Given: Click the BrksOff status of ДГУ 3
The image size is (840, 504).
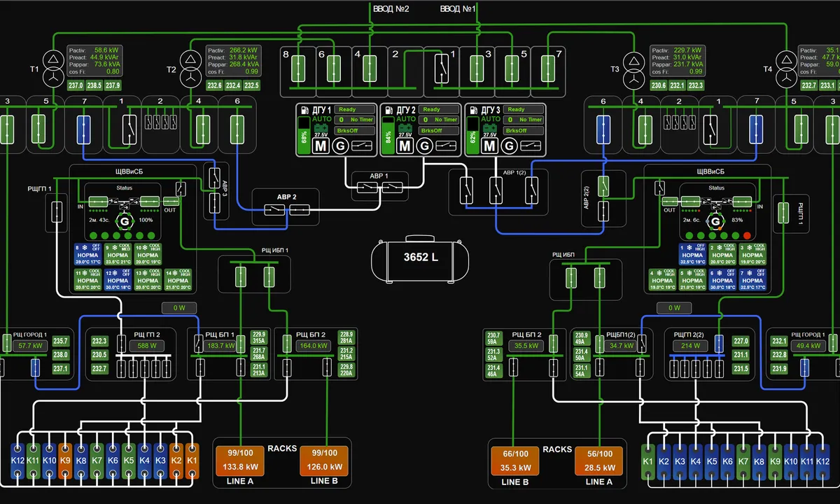Looking at the screenshot, I should 524,130.
